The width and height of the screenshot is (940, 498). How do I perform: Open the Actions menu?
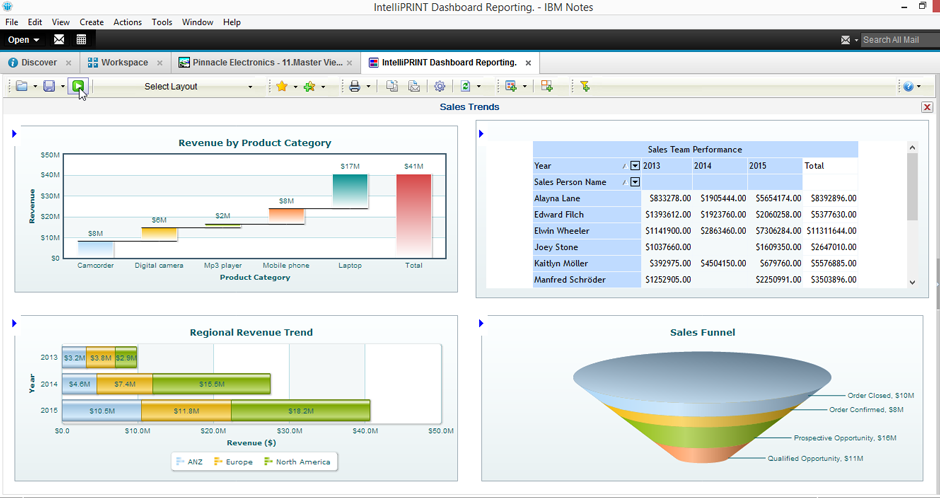click(x=127, y=22)
